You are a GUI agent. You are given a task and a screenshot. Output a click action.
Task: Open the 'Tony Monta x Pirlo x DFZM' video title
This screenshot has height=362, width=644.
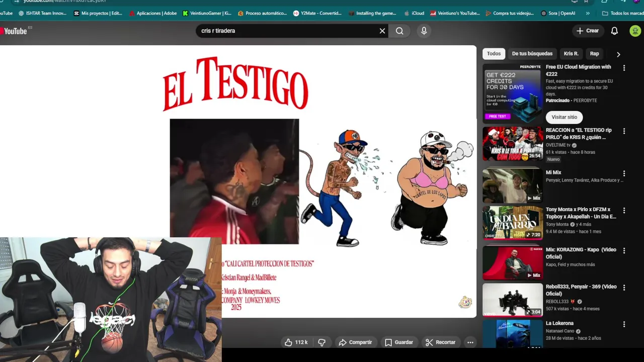[581, 213]
